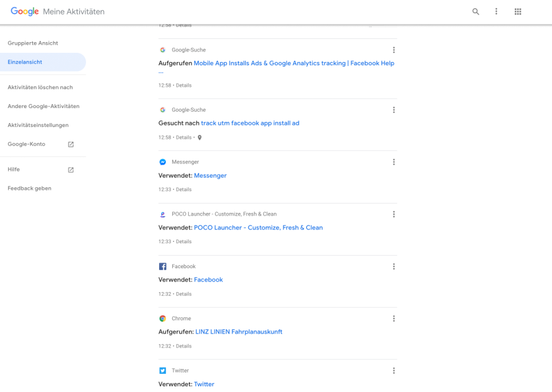Click the Meine Aktivitäten title
Viewport: 552px width, 392px height.
pyautogui.click(x=74, y=11)
